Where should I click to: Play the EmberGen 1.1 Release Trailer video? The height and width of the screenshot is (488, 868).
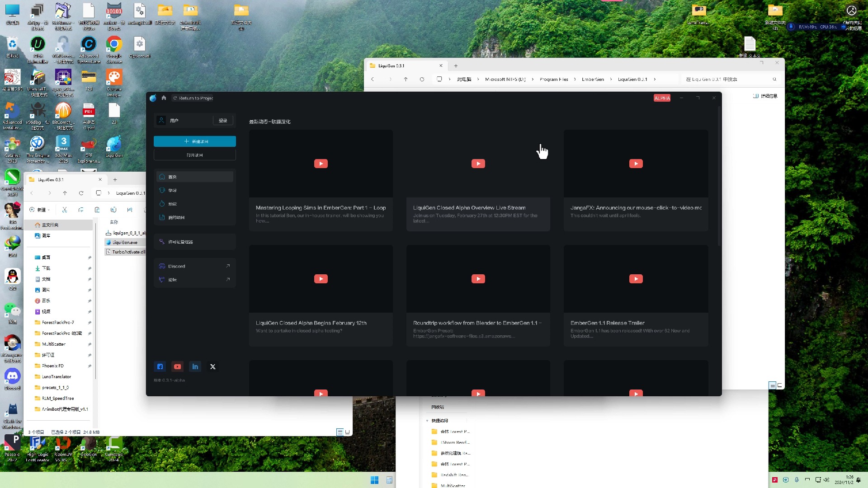tap(636, 279)
